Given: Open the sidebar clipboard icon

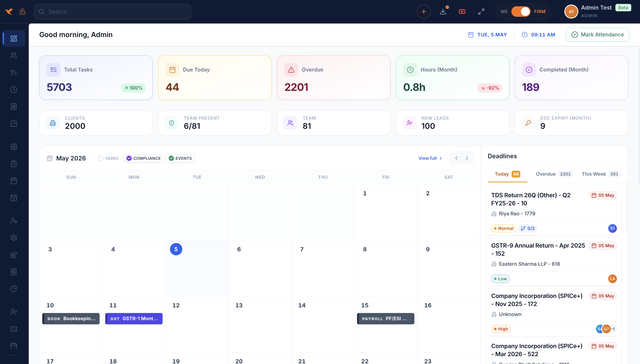Looking at the screenshot, I should coord(14,164).
